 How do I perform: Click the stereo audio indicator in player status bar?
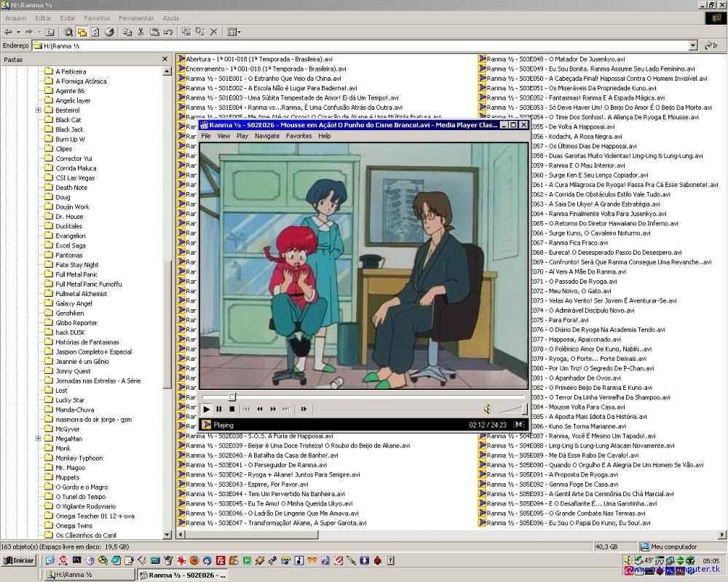click(x=519, y=424)
